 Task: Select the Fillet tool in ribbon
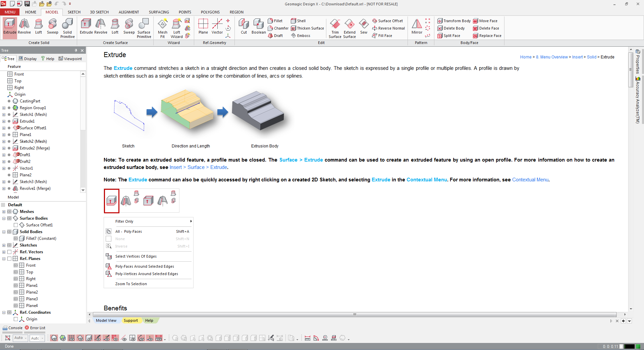(x=275, y=21)
